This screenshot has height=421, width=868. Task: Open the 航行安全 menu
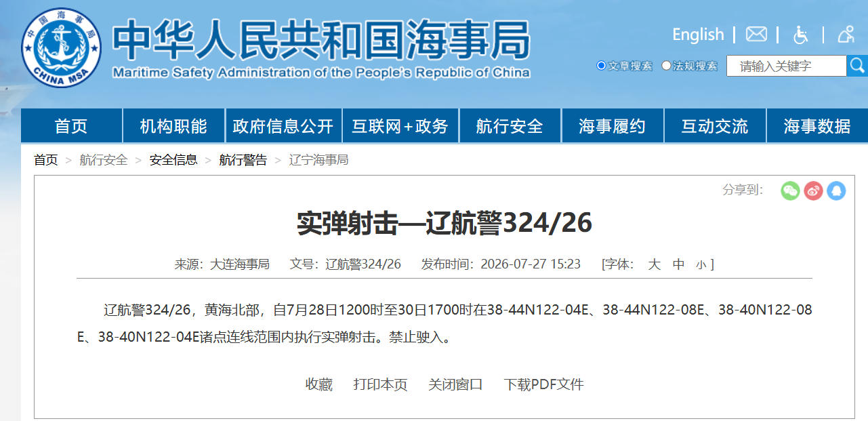[510, 126]
